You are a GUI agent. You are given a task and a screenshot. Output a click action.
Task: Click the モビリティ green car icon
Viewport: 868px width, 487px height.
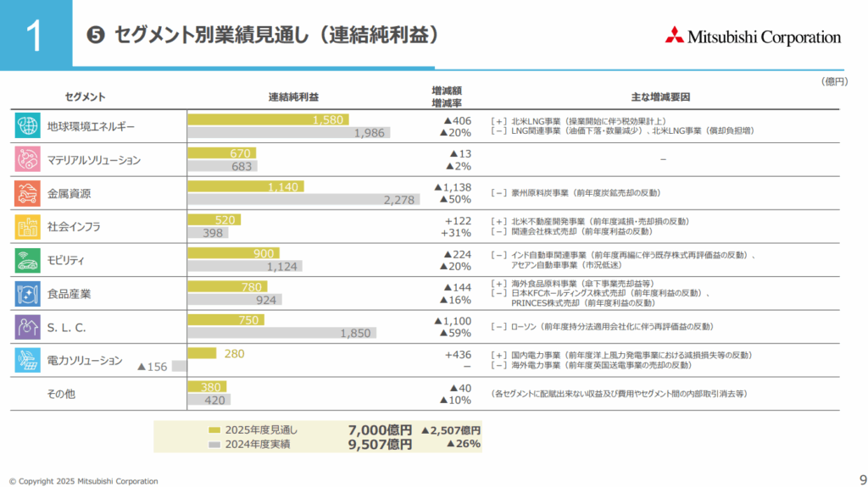pyautogui.click(x=27, y=260)
